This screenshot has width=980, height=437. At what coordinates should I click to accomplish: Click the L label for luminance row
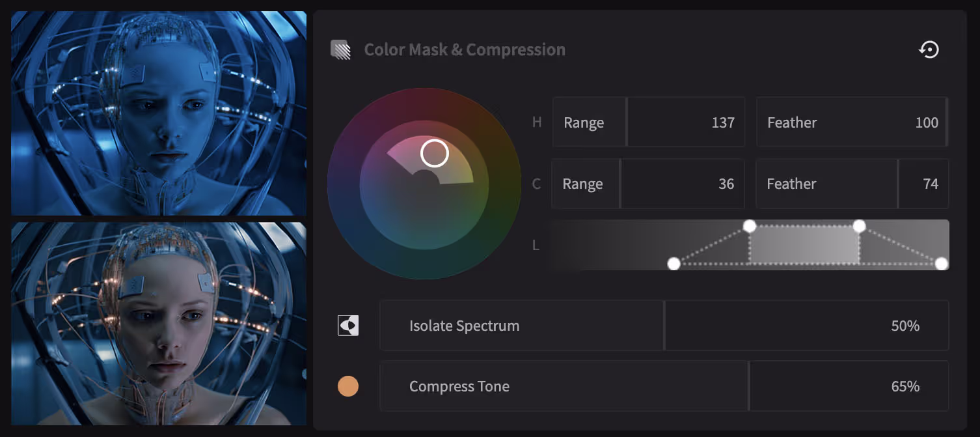pyautogui.click(x=536, y=246)
